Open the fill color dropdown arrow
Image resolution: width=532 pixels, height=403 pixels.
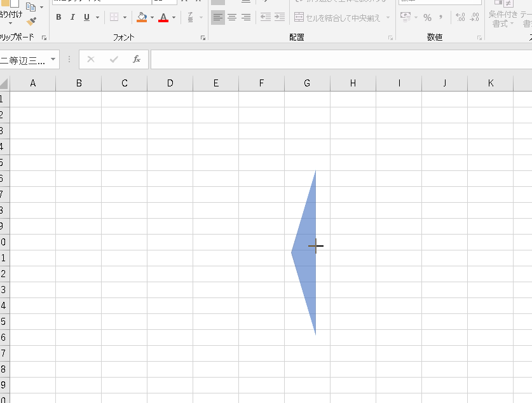[152, 18]
